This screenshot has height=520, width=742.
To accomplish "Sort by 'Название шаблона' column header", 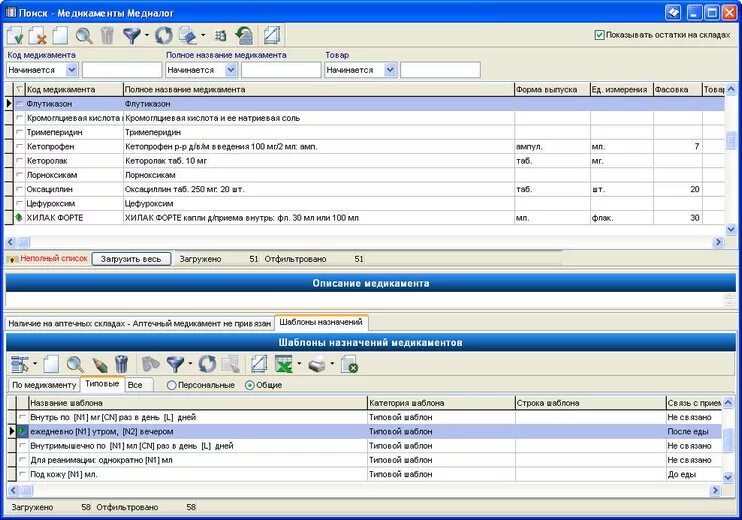I will pyautogui.click(x=197, y=403).
